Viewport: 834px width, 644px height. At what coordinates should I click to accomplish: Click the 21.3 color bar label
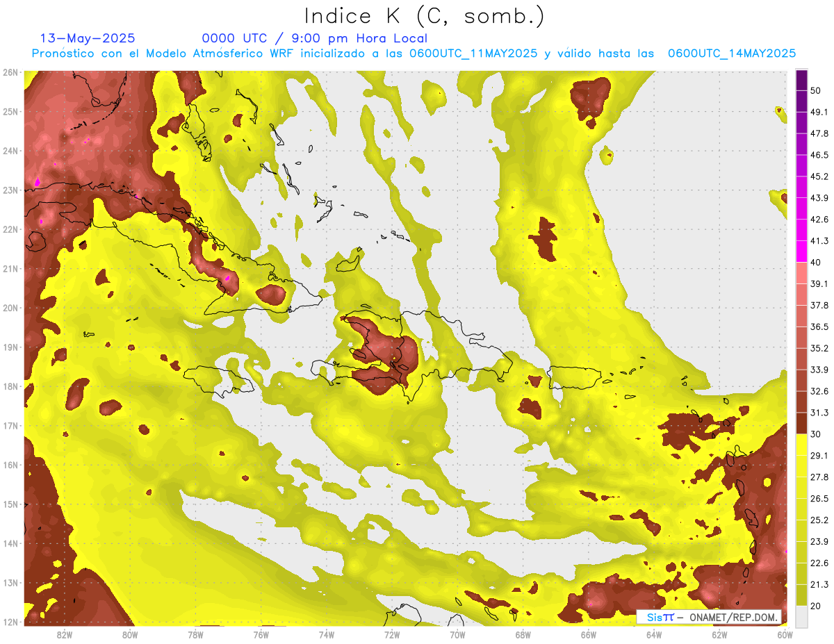(x=820, y=584)
